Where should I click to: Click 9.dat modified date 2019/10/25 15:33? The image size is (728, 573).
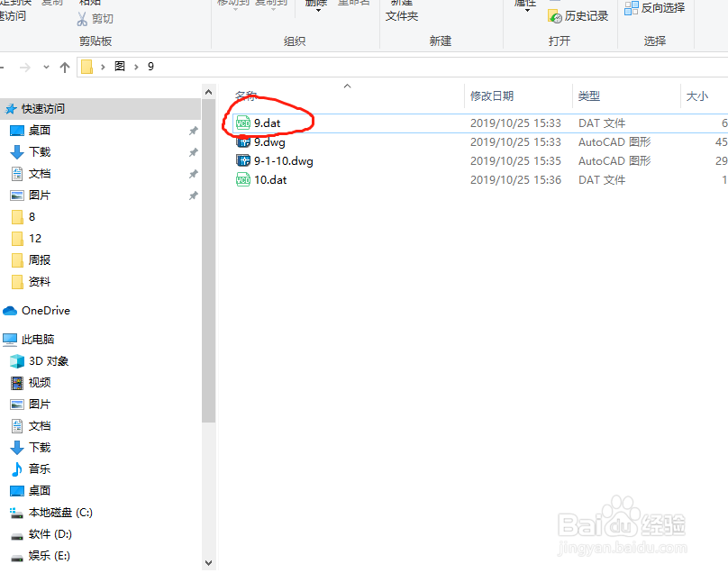pyautogui.click(x=515, y=123)
